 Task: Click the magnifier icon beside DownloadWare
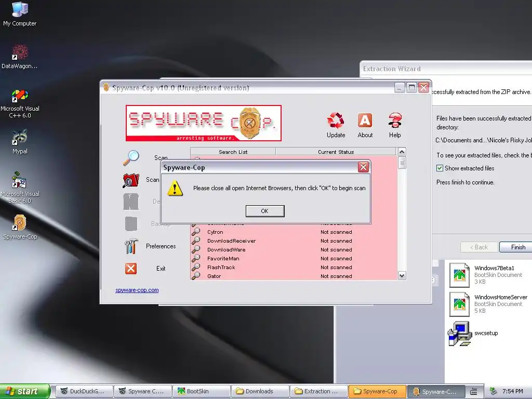click(x=196, y=249)
